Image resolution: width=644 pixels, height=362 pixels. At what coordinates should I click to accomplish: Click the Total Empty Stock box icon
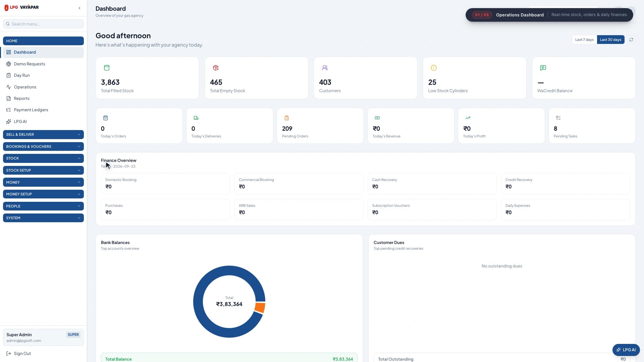click(216, 68)
